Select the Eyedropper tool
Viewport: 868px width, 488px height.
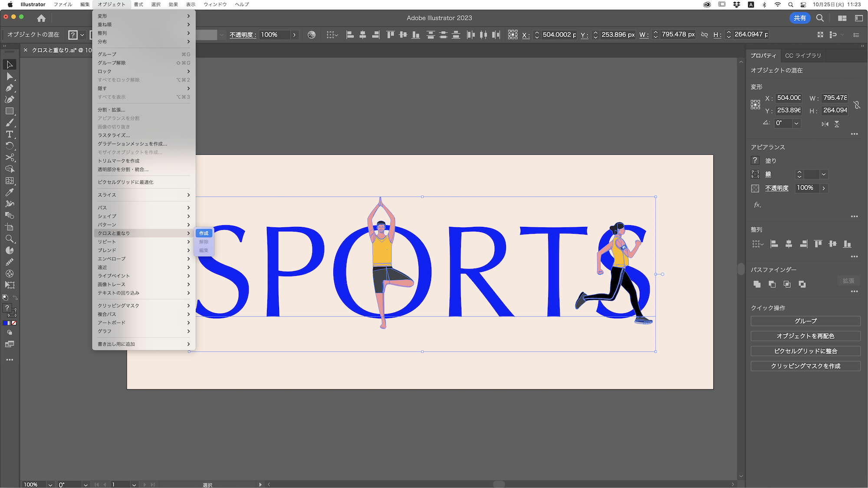pyautogui.click(x=10, y=192)
